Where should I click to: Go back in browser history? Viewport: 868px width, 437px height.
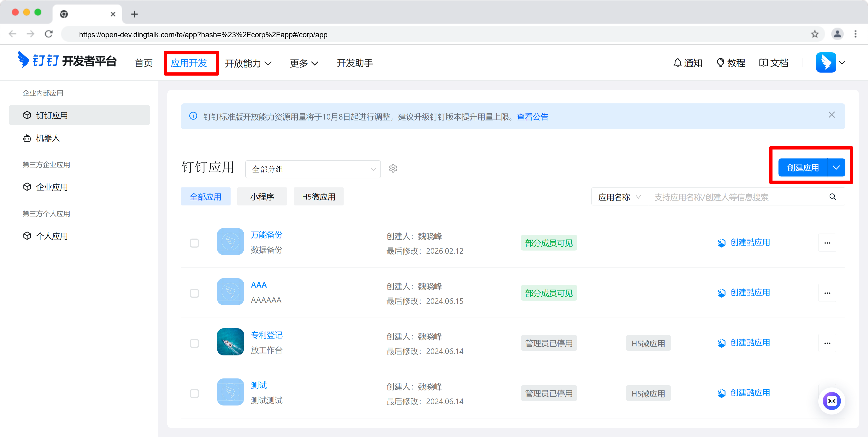(x=12, y=34)
